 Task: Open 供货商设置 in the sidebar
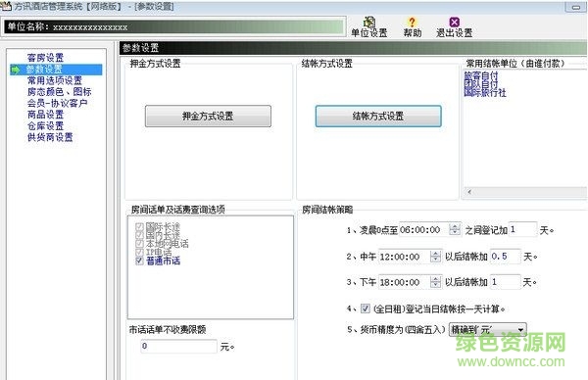pyautogui.click(x=50, y=137)
